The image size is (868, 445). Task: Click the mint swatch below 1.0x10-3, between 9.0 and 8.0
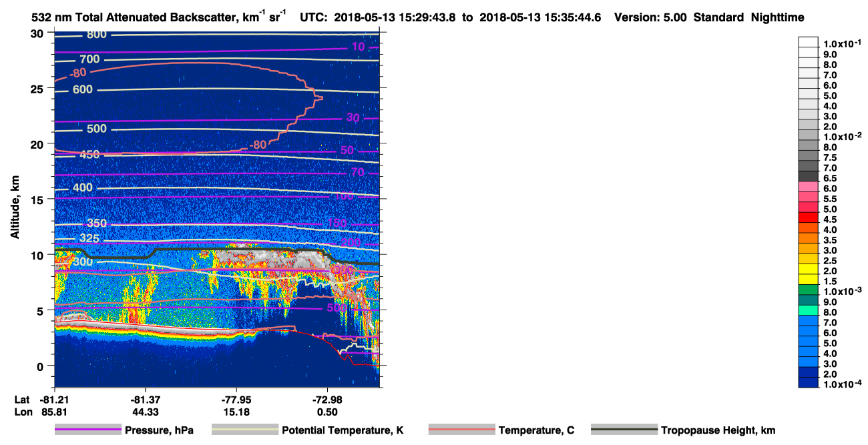[x=809, y=310]
